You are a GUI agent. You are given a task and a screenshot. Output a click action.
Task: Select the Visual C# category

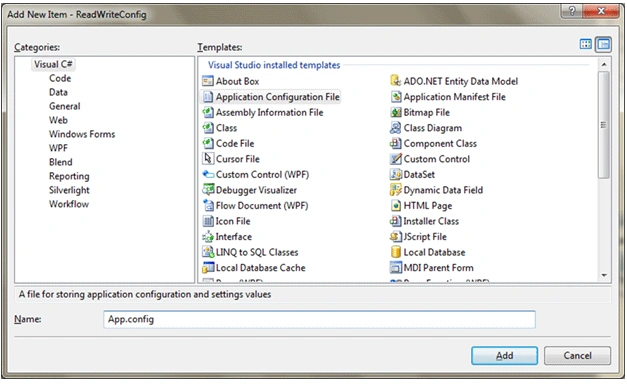[53, 64]
